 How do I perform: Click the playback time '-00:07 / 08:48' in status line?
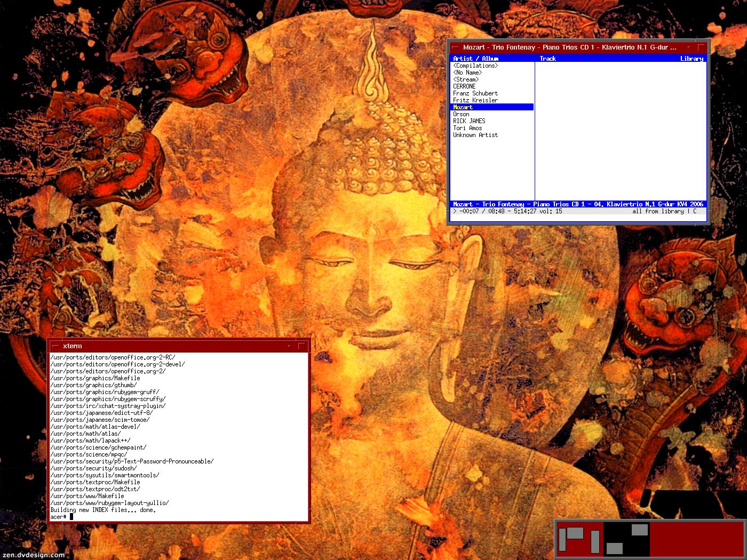coord(482,211)
